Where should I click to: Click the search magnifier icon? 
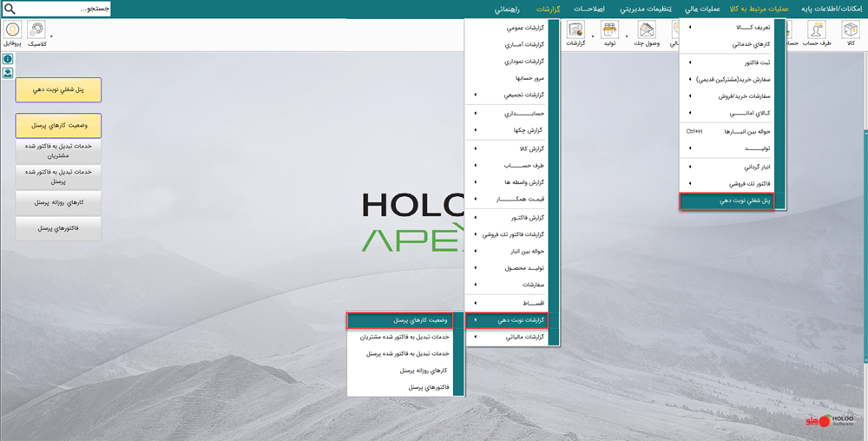point(10,9)
